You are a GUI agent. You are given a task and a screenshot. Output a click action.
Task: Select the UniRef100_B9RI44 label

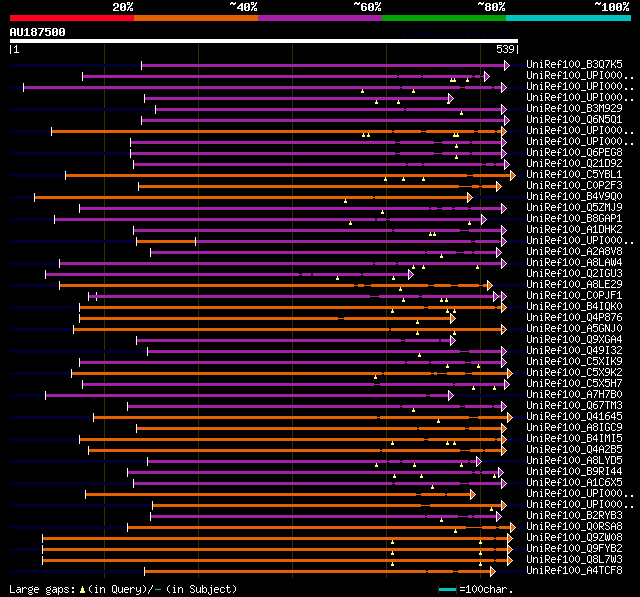pyautogui.click(x=574, y=472)
